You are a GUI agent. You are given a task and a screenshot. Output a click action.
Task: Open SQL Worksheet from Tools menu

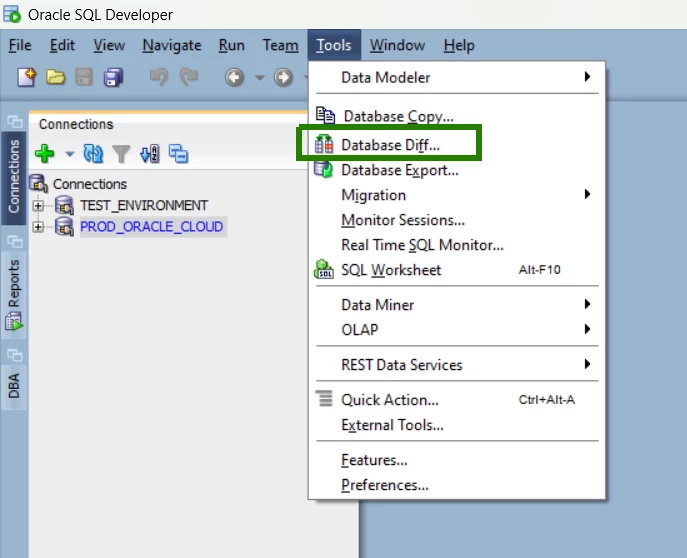tap(457, 270)
